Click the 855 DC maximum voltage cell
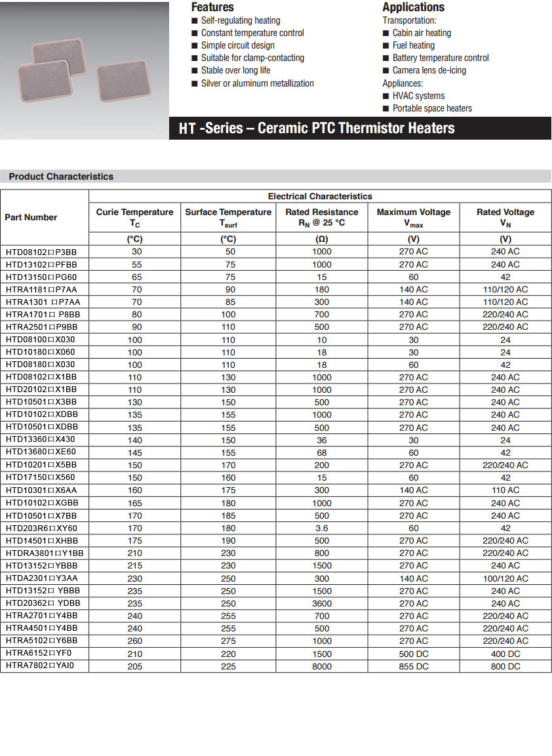The width and height of the screenshot is (552, 756). pos(414,666)
